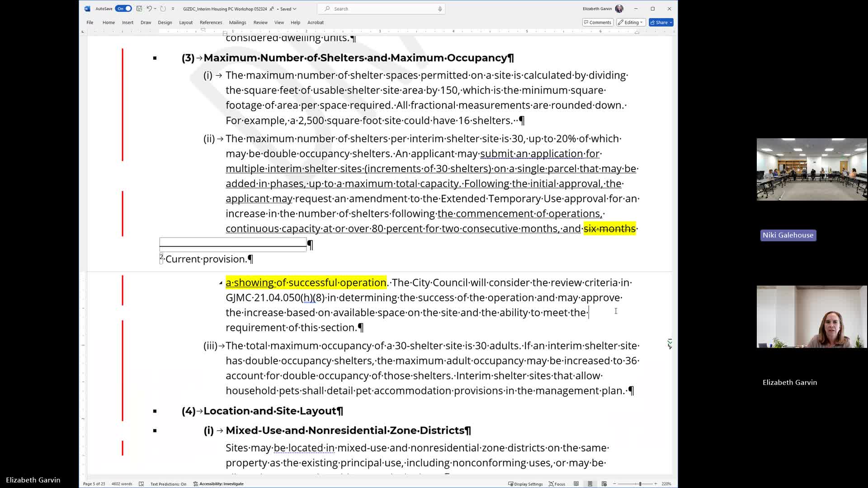
Task: Toggle Focus mode in status bar
Action: (x=557, y=484)
